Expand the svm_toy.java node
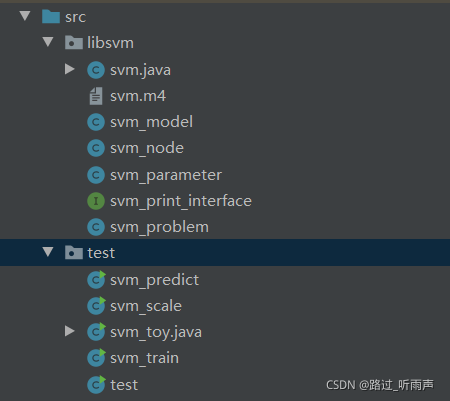 click(69, 331)
